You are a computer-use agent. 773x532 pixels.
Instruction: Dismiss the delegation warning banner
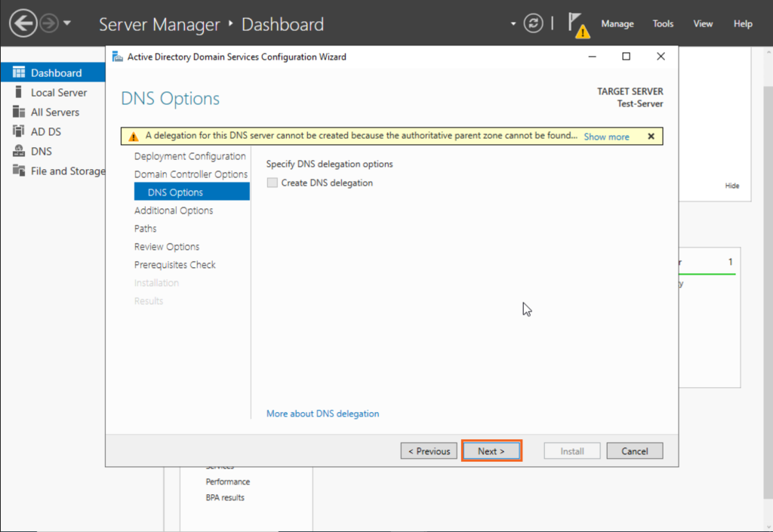click(x=651, y=137)
